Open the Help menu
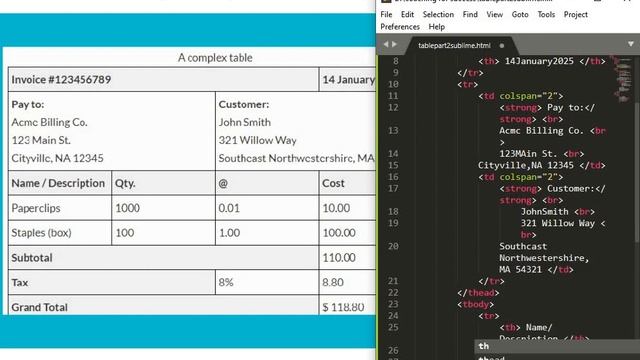 click(x=437, y=27)
